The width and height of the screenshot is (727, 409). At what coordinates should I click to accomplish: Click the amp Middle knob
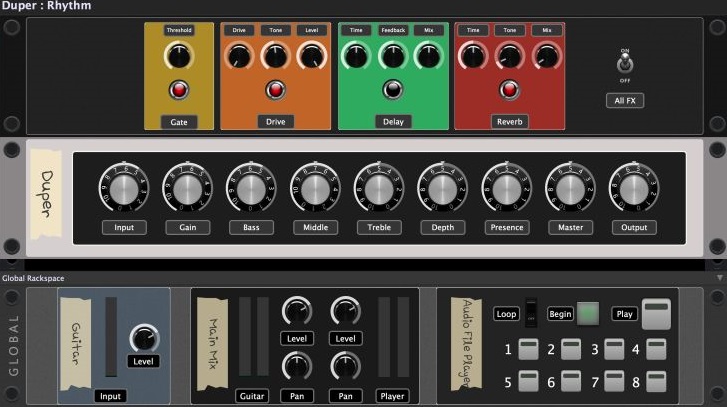(x=315, y=188)
